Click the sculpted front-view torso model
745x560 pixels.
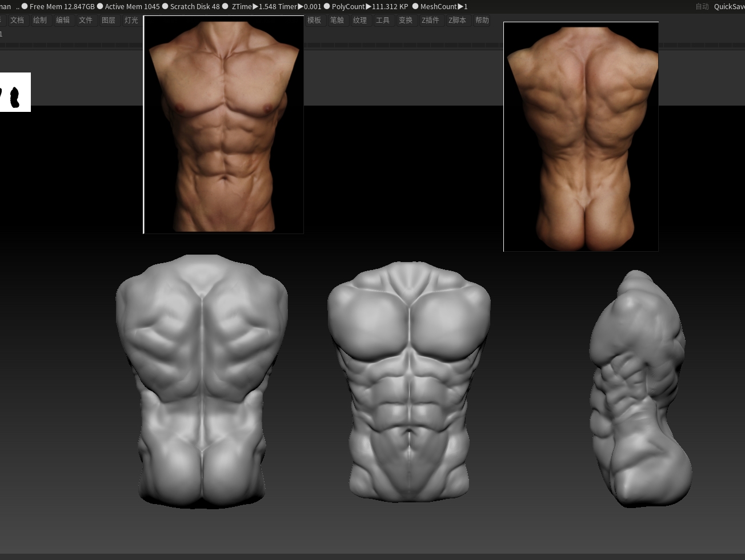point(409,381)
